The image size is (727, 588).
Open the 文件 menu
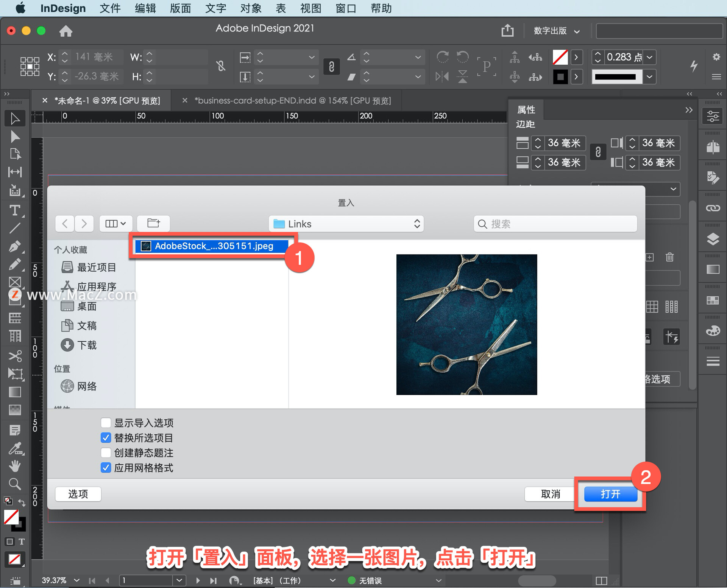click(x=110, y=8)
